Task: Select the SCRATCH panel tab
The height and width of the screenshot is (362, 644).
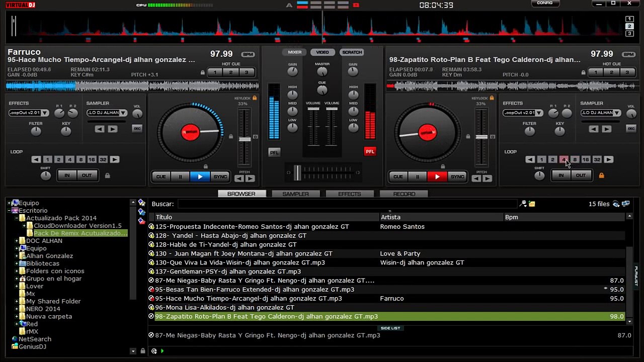Action: (352, 52)
